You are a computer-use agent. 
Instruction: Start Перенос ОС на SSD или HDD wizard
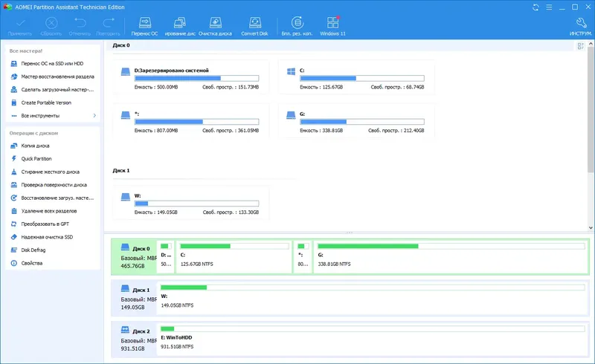[x=52, y=64]
